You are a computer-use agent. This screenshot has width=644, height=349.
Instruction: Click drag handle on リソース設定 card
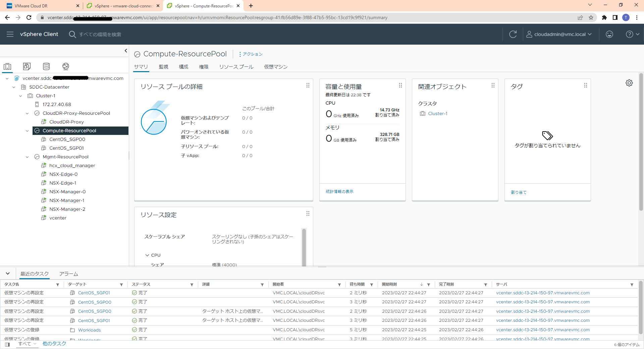(x=308, y=213)
